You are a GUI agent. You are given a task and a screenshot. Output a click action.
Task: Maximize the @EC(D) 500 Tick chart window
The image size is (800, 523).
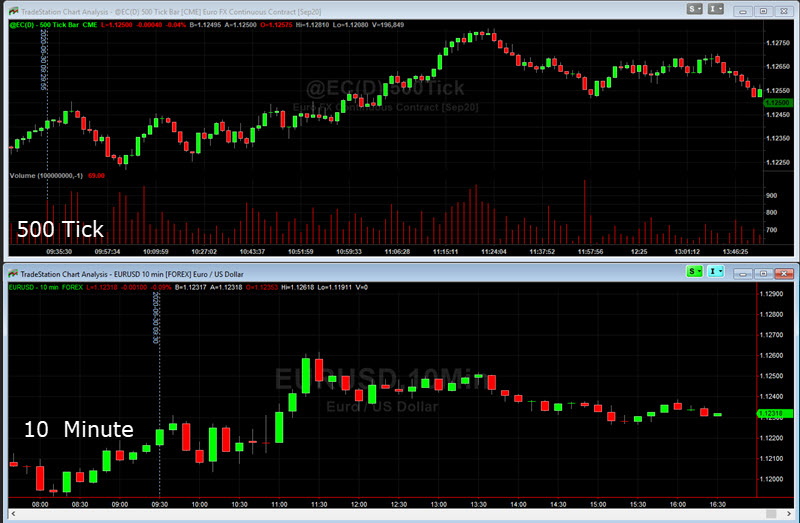point(764,11)
